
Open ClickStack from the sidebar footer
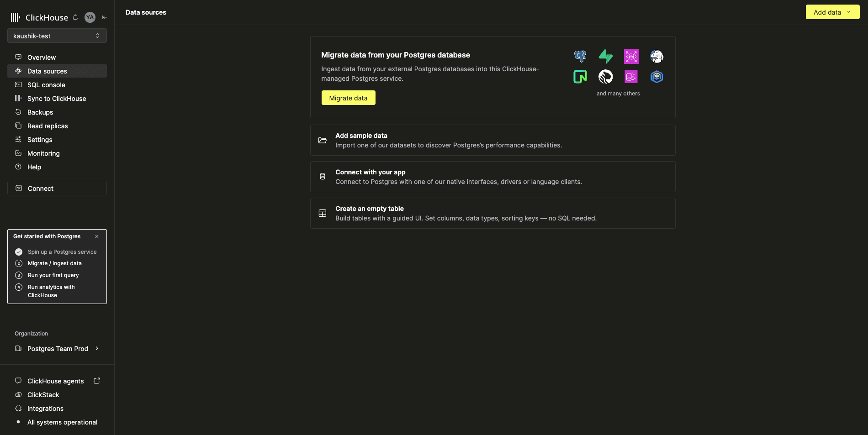[57, 395]
